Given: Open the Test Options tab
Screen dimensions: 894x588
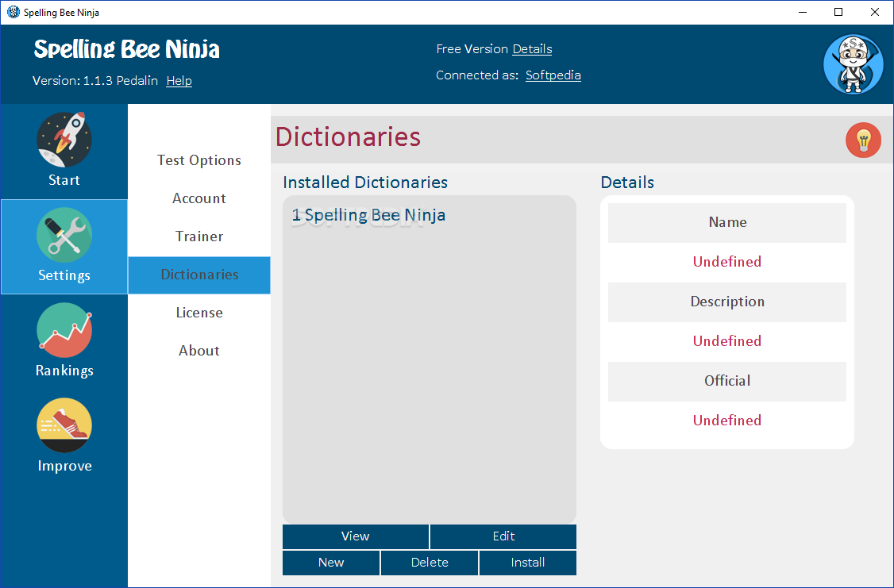Looking at the screenshot, I should pos(199,160).
